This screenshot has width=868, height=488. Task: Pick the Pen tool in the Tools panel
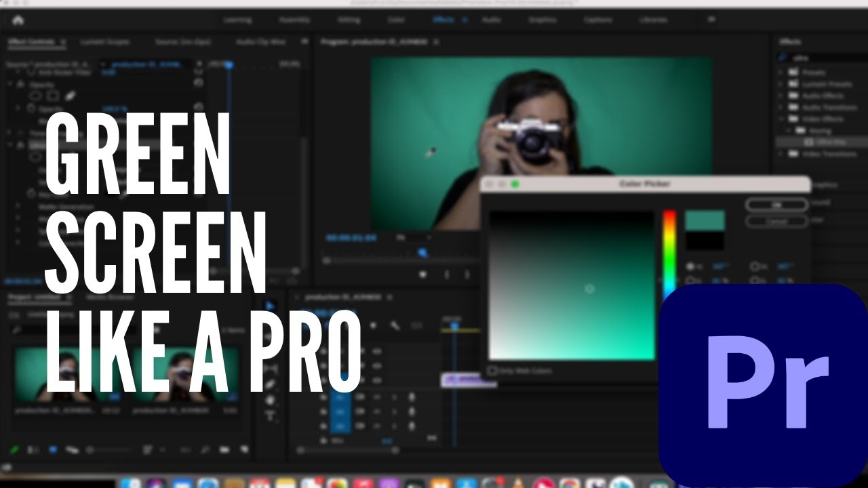271,384
